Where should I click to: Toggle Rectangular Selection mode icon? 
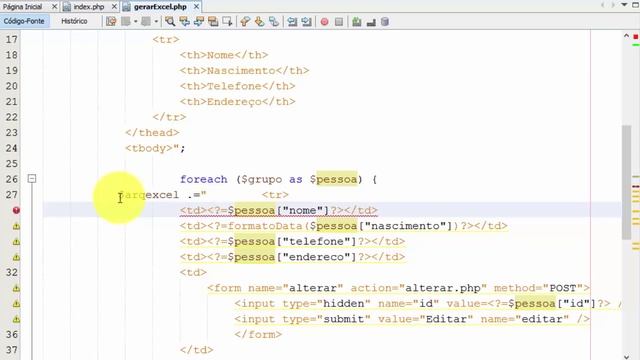[227, 22]
